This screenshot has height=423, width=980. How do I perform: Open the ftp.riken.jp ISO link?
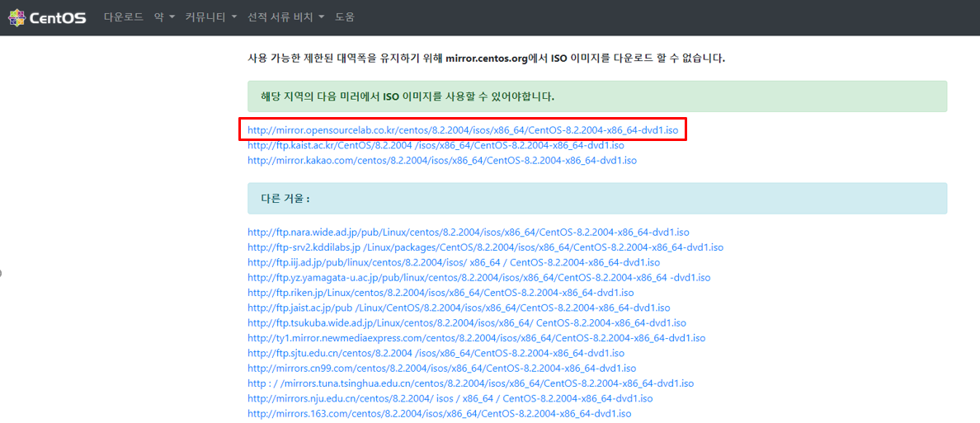coord(441,293)
